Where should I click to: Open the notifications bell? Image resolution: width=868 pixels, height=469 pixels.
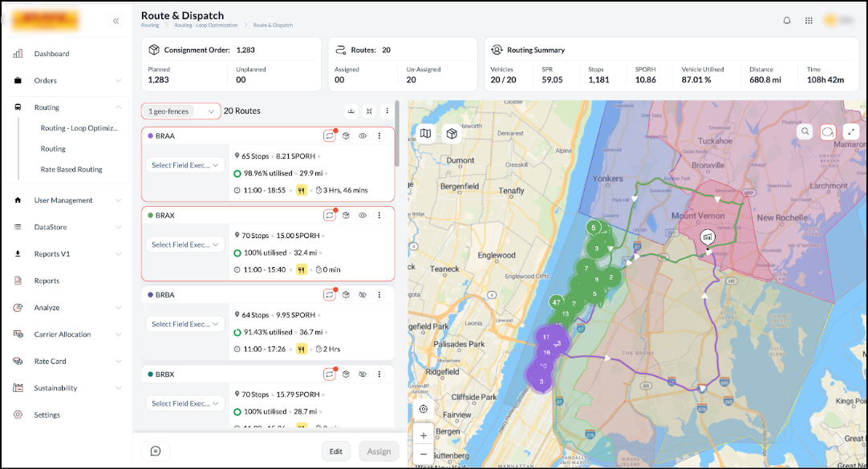[x=787, y=21]
